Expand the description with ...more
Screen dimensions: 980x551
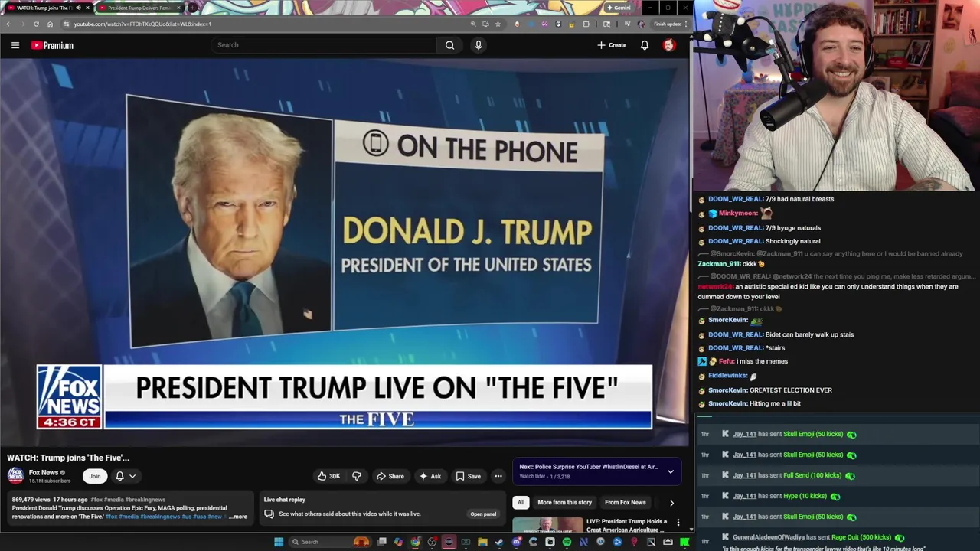(x=238, y=517)
